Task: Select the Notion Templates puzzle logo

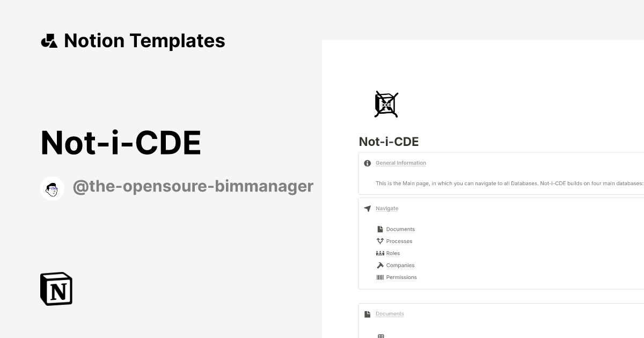Action: pos(49,40)
